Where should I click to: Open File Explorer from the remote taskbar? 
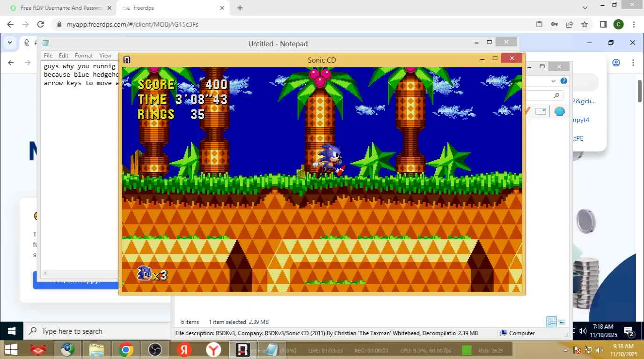coord(96,350)
